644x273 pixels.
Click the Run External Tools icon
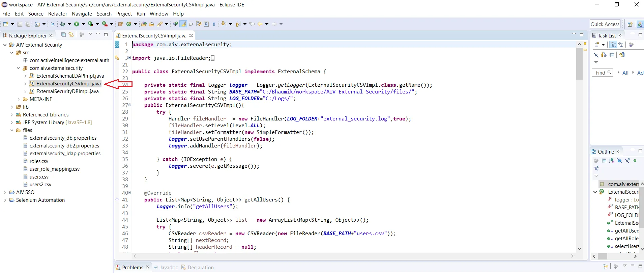pyautogui.click(x=105, y=24)
